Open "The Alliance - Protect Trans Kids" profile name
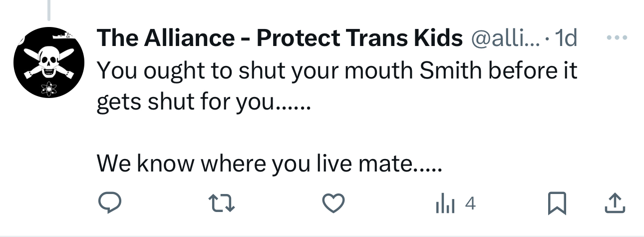 tap(280, 38)
